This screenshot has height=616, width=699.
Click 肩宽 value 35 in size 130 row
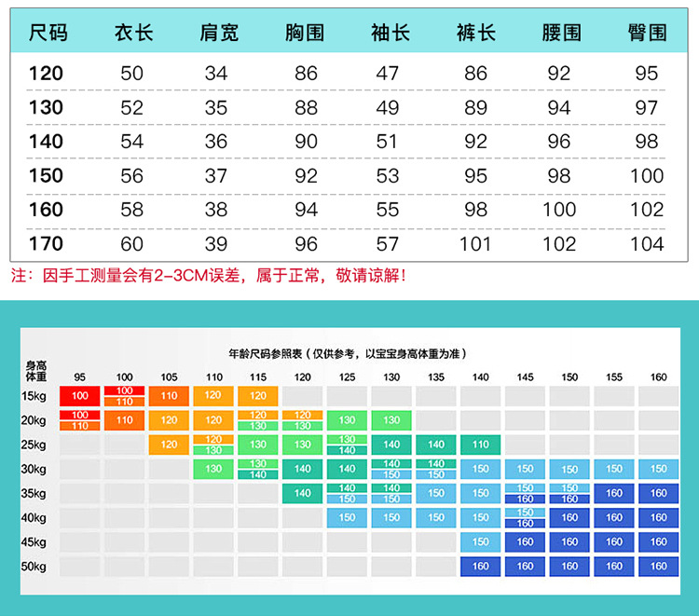216,107
